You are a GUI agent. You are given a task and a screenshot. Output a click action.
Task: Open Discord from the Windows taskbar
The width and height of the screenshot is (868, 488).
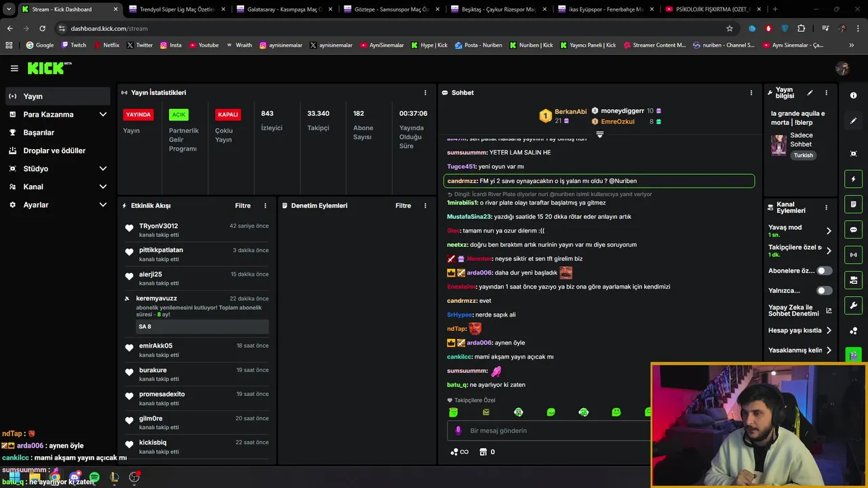[x=75, y=478]
